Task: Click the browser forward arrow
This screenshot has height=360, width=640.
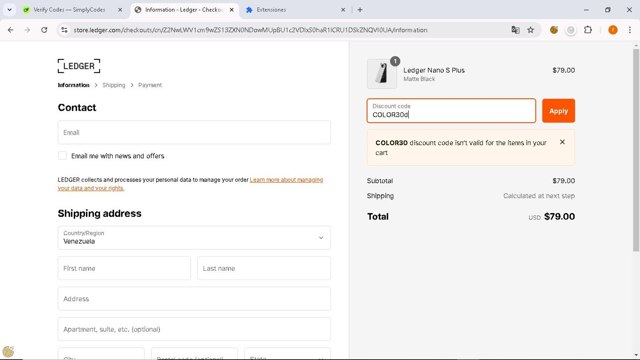Action: click(27, 30)
